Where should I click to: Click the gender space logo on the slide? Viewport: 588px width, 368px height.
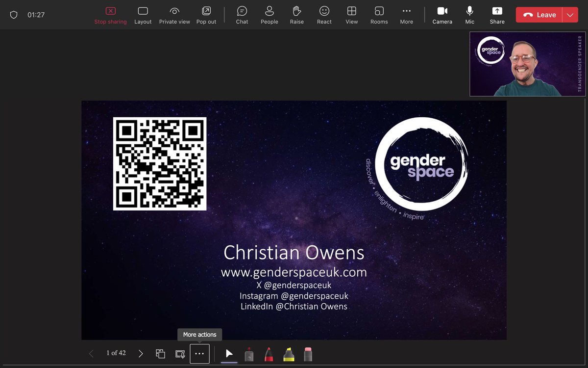[x=416, y=168]
